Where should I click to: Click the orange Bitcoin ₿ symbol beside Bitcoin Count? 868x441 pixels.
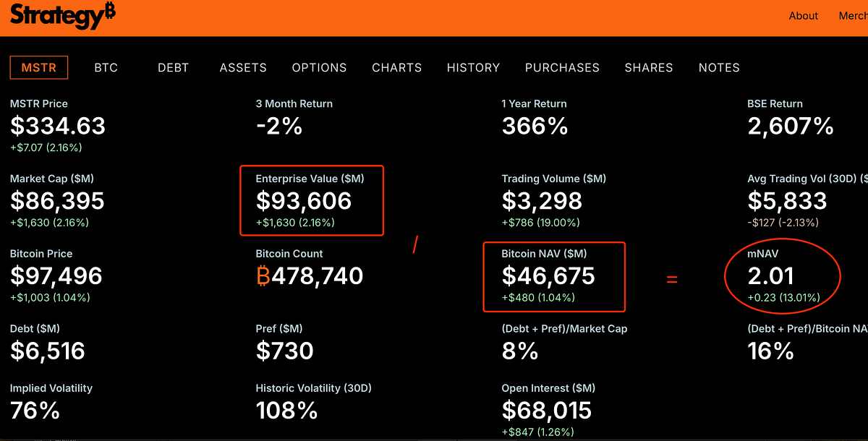click(x=264, y=275)
